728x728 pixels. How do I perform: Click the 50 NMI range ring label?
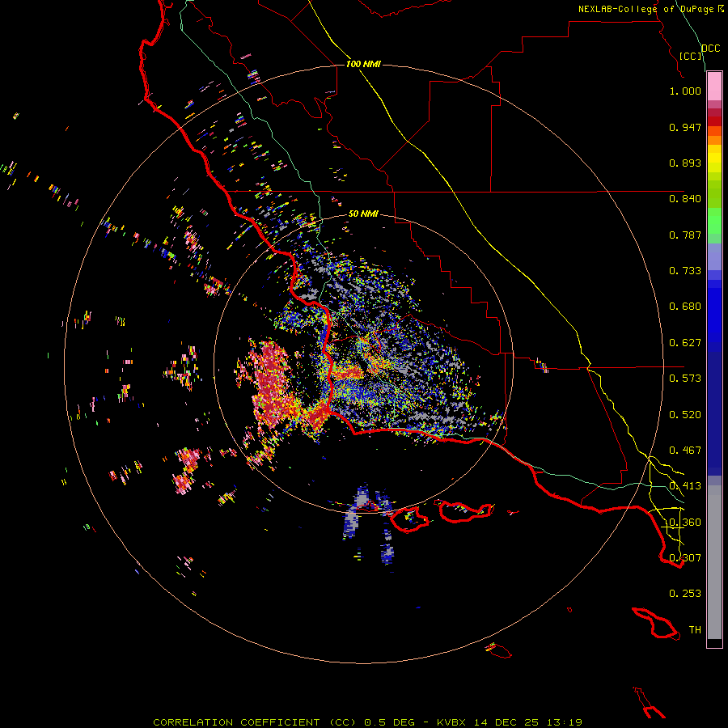363,214
